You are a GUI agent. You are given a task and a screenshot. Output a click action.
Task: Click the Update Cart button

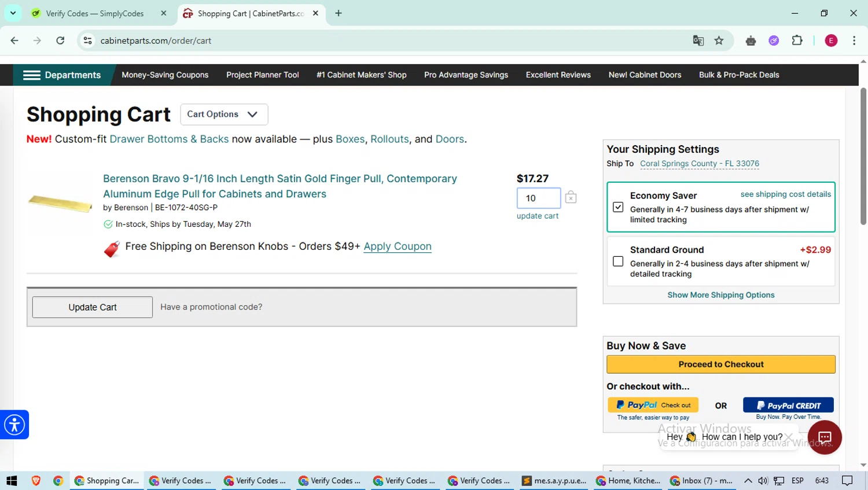(93, 307)
